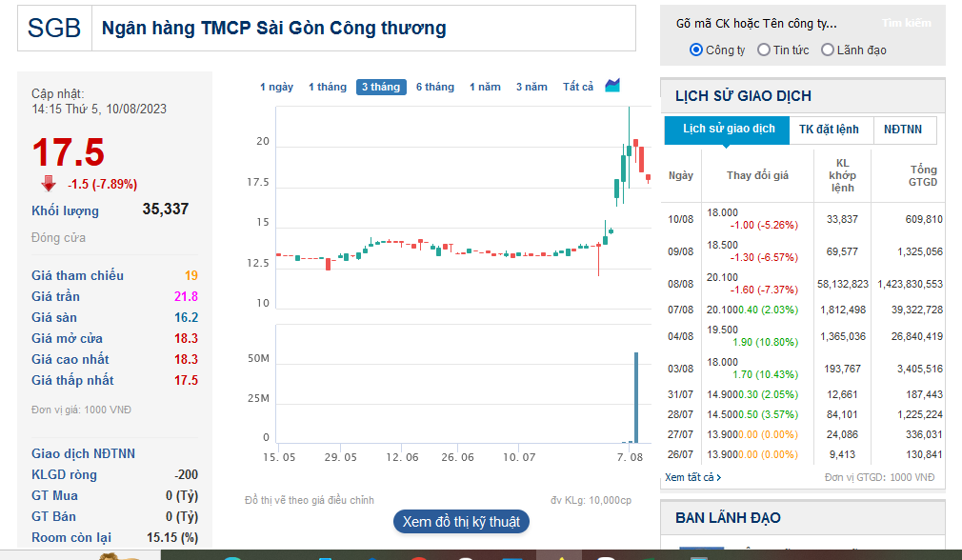Open the area chart icon beside Tất cả
The height and width of the screenshot is (560, 962).
click(612, 86)
